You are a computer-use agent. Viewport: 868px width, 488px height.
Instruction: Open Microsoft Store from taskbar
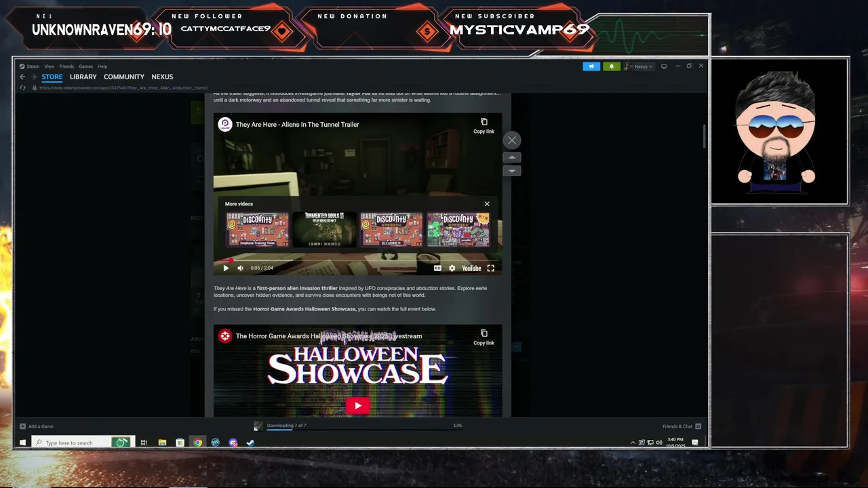coord(180,443)
